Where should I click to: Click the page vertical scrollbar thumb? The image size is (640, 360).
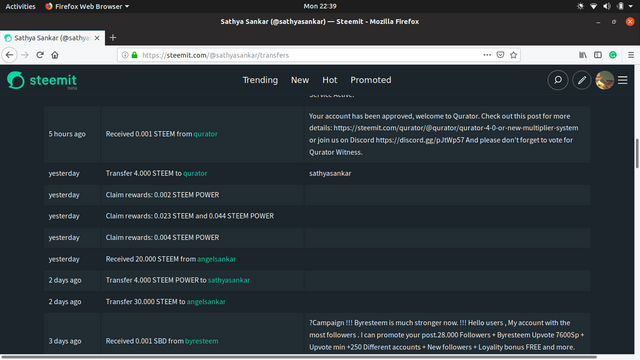pos(637,153)
